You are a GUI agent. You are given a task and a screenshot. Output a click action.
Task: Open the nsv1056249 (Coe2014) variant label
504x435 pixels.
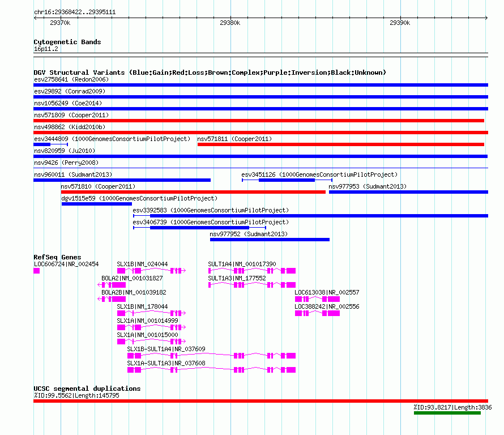pos(68,103)
